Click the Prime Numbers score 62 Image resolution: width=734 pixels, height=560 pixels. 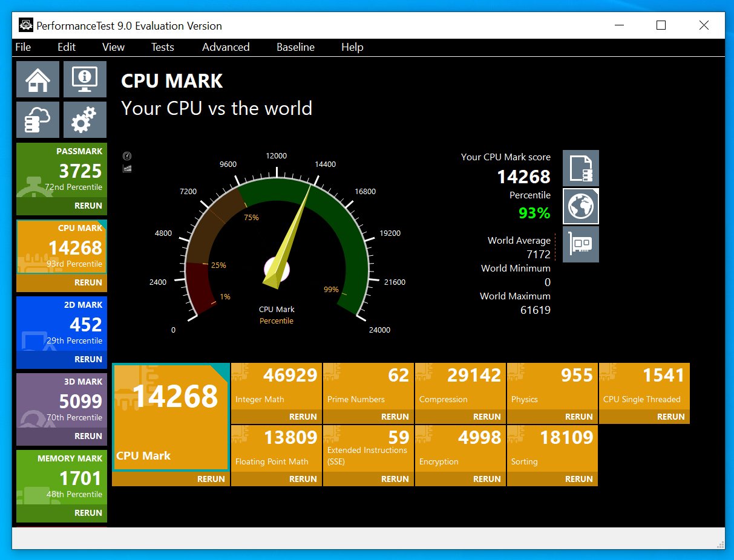399,376
